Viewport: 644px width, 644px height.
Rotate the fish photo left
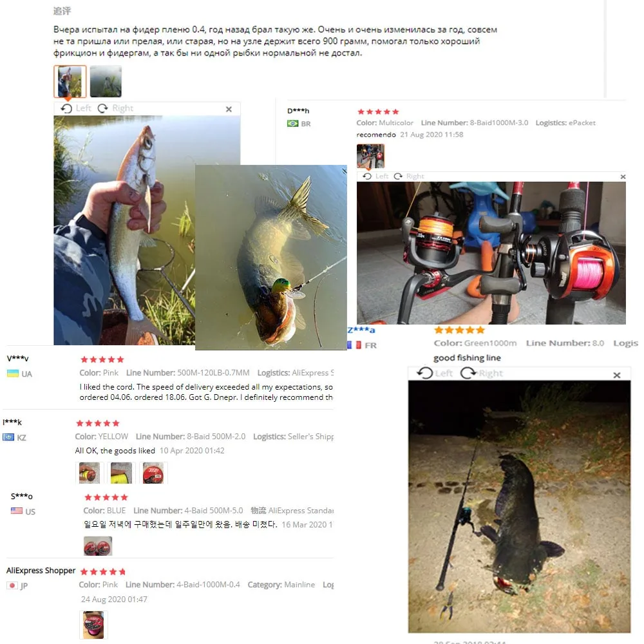(x=76, y=108)
